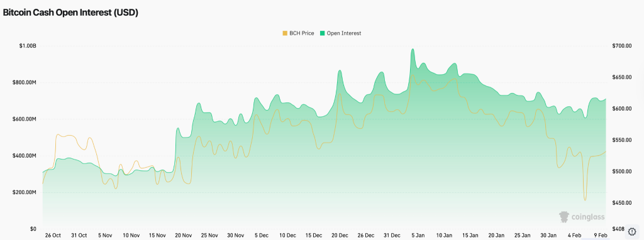
Task: Click the 15 Dec date label
Action: point(314,236)
